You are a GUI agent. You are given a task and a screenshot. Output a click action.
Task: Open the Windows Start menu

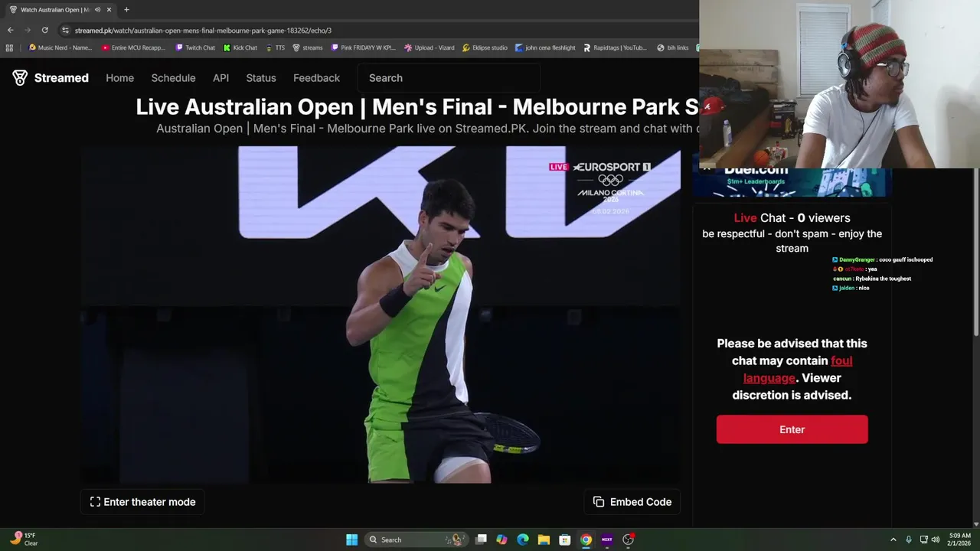(x=351, y=540)
